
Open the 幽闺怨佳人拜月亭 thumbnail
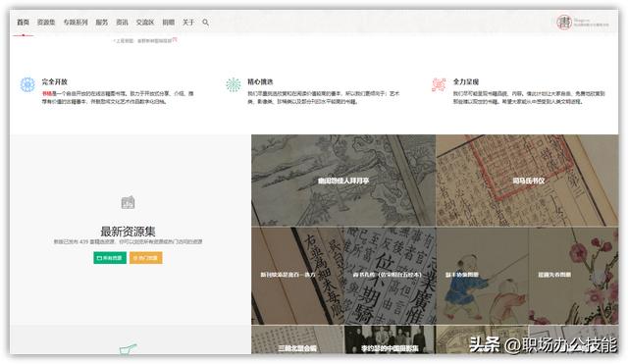click(343, 181)
